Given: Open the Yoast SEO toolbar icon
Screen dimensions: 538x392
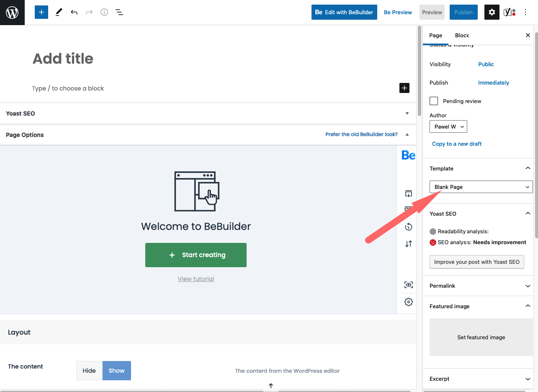Looking at the screenshot, I should click(x=510, y=12).
